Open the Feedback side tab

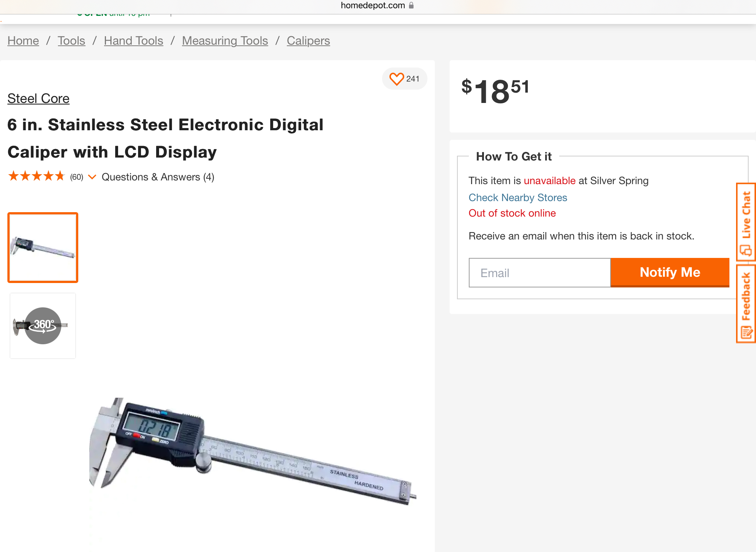coord(746,304)
